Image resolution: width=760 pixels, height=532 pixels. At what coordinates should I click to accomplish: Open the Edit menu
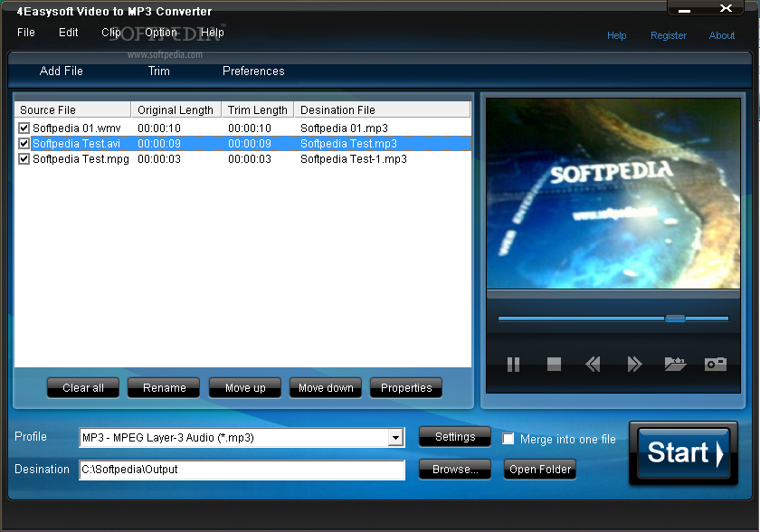pos(69,33)
